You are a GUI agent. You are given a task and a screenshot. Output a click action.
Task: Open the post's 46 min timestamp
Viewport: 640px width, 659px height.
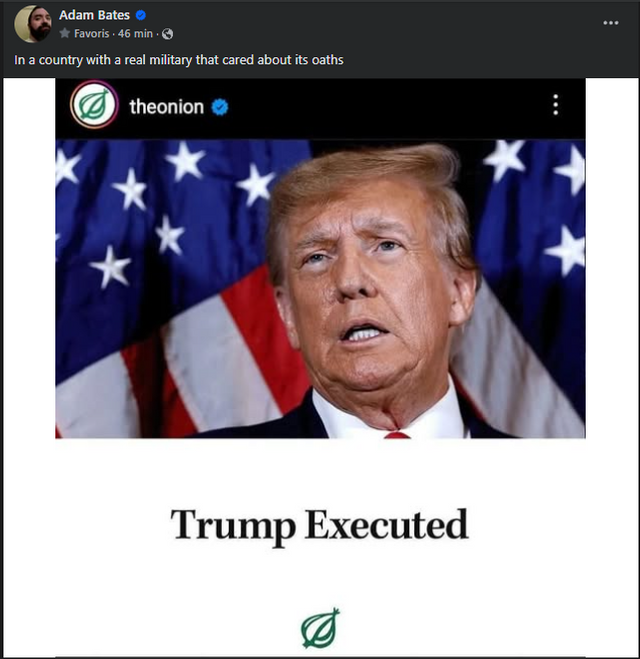[134, 33]
